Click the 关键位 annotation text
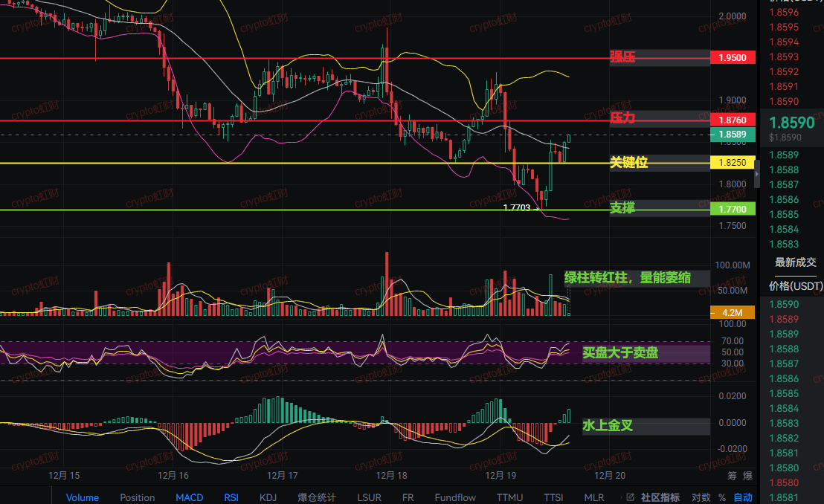This screenshot has height=504, width=824. coord(628,162)
